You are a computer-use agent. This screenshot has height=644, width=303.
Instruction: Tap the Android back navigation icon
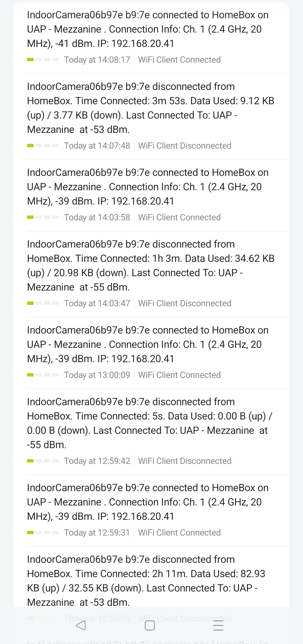[81, 625]
